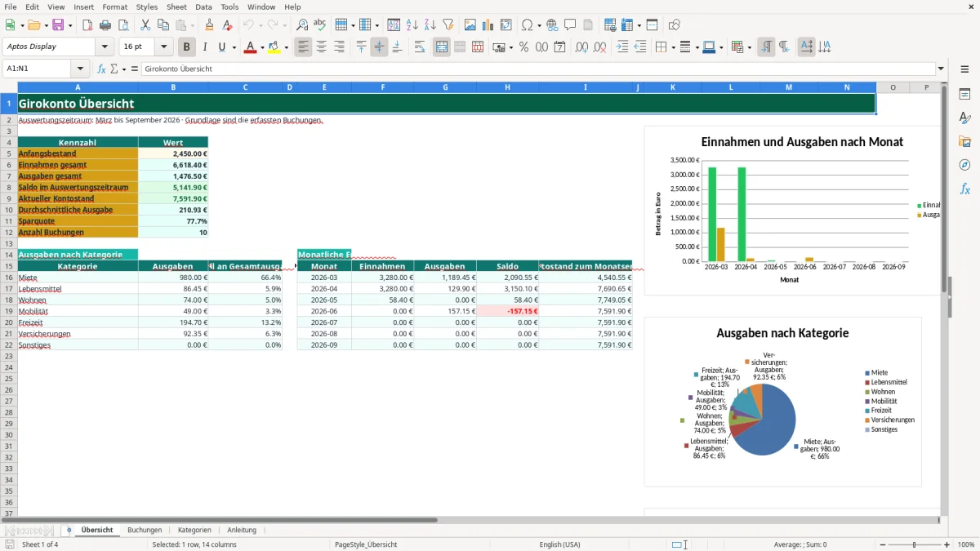Click the Save document icon
The height and width of the screenshot is (551, 980).
[x=58, y=25]
